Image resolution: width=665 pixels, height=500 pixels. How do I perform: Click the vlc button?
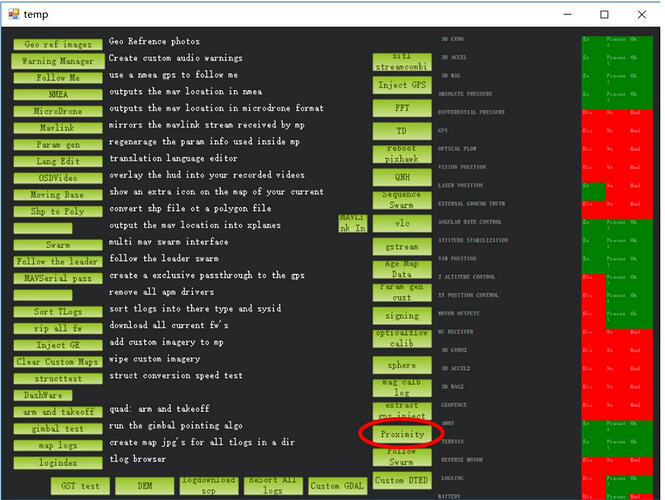point(402,223)
